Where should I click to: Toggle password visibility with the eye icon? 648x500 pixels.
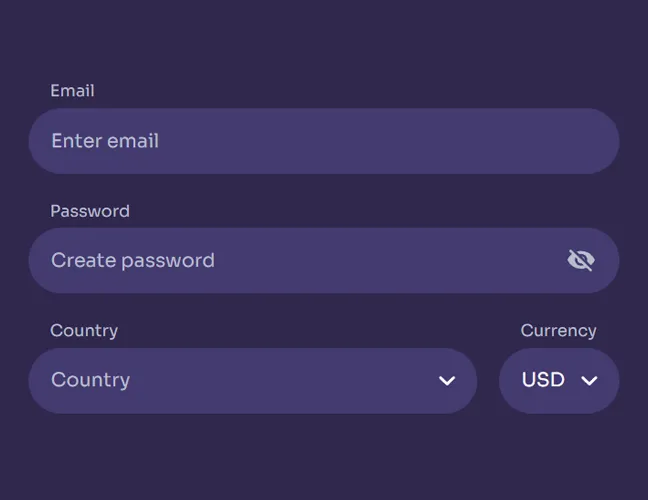(x=580, y=260)
